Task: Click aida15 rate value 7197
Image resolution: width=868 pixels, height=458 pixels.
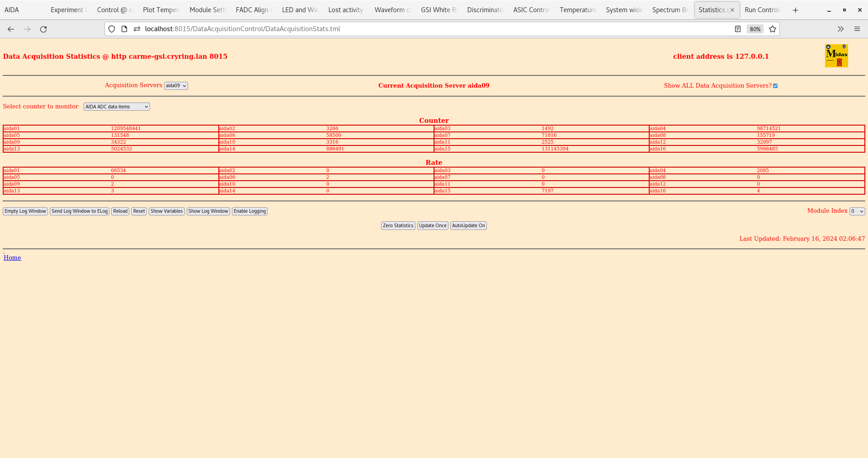Action: click(x=547, y=191)
